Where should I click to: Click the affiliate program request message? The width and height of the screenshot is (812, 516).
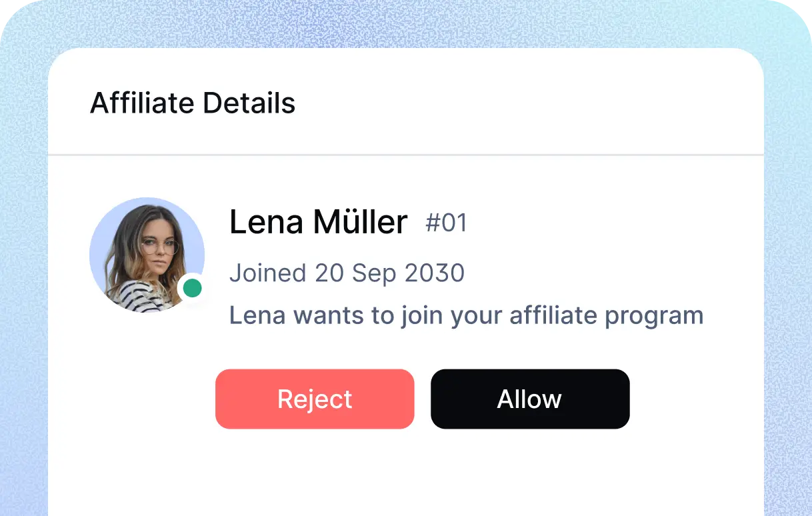(466, 315)
